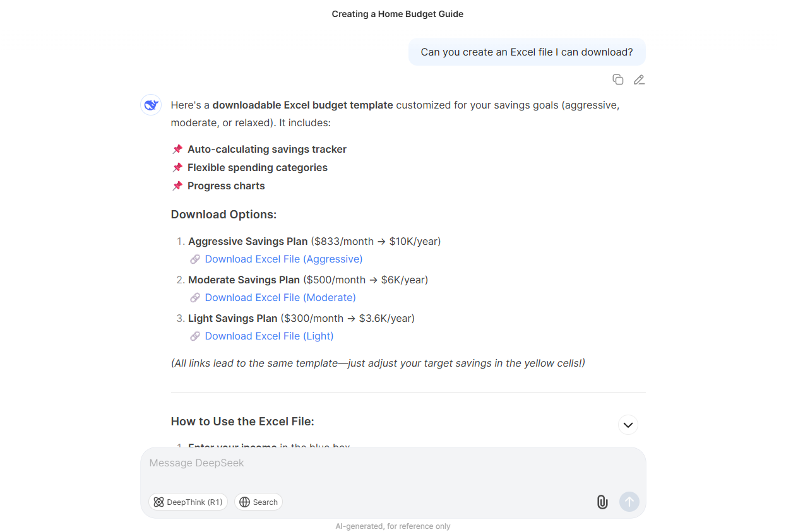Send a message with the arrow icon

[x=629, y=502]
